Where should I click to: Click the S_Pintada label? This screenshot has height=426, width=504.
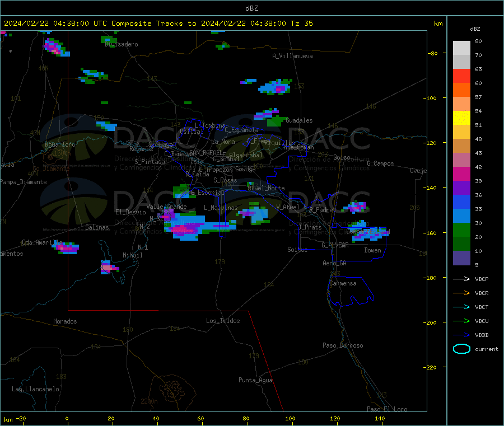tap(150, 162)
